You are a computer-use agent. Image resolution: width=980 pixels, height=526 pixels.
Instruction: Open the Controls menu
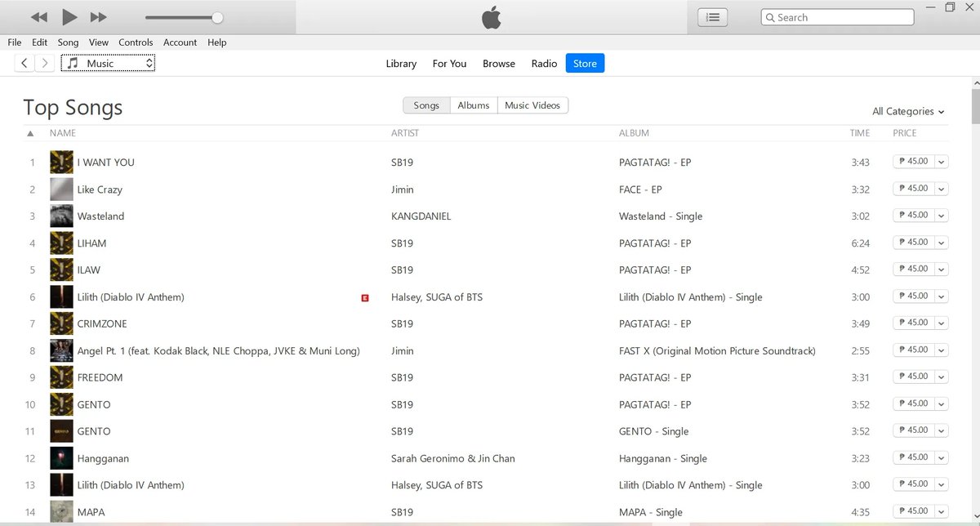click(136, 42)
